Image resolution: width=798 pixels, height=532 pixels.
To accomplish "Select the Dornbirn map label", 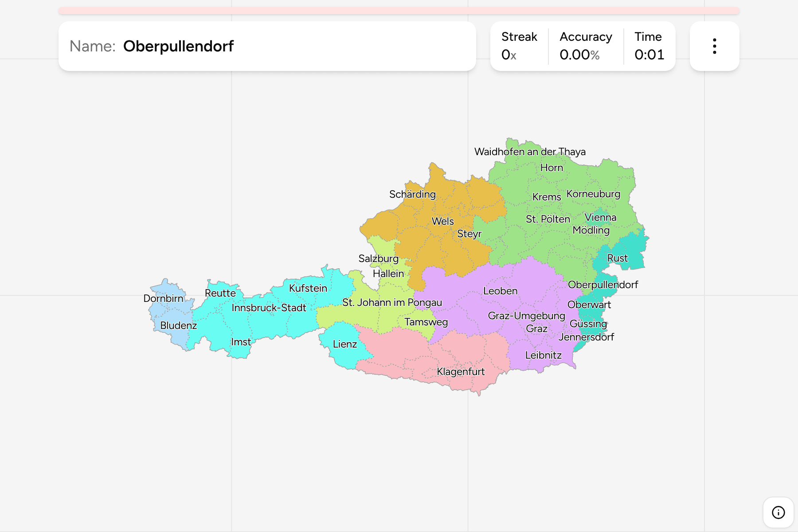I will pyautogui.click(x=163, y=298).
